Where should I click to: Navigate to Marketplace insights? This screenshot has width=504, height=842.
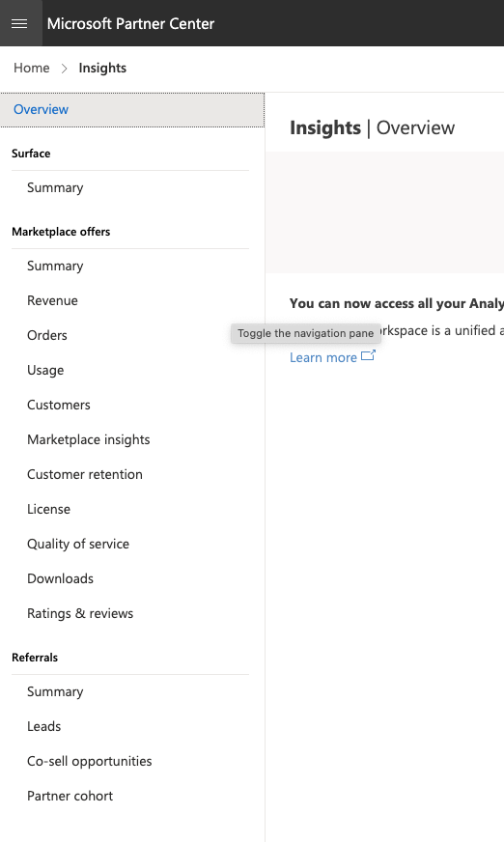tap(89, 439)
